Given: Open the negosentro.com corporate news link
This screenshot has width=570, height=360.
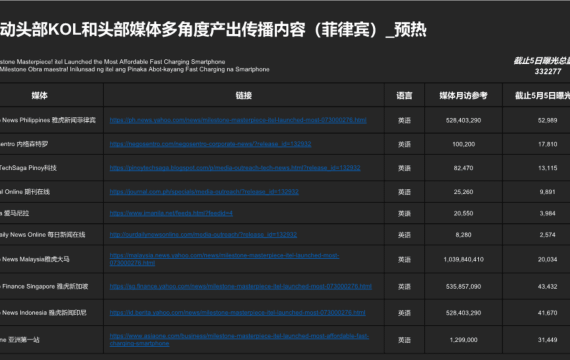Looking at the screenshot, I should click(210, 144).
